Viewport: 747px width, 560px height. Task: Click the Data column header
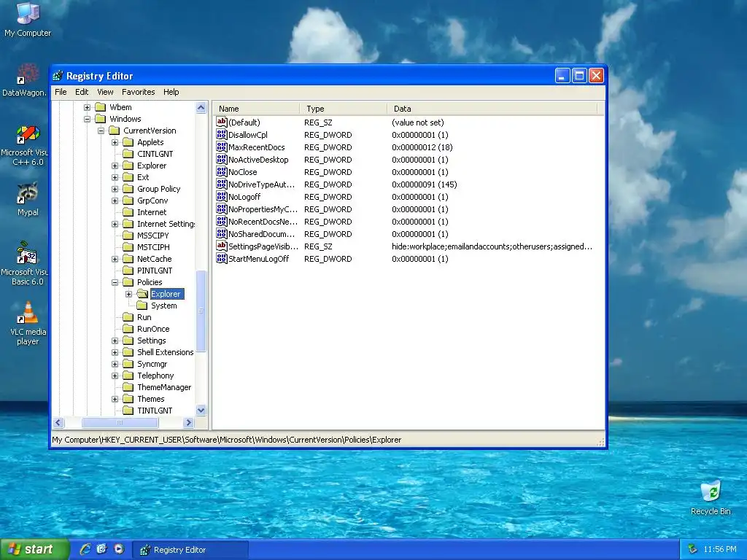[492, 109]
